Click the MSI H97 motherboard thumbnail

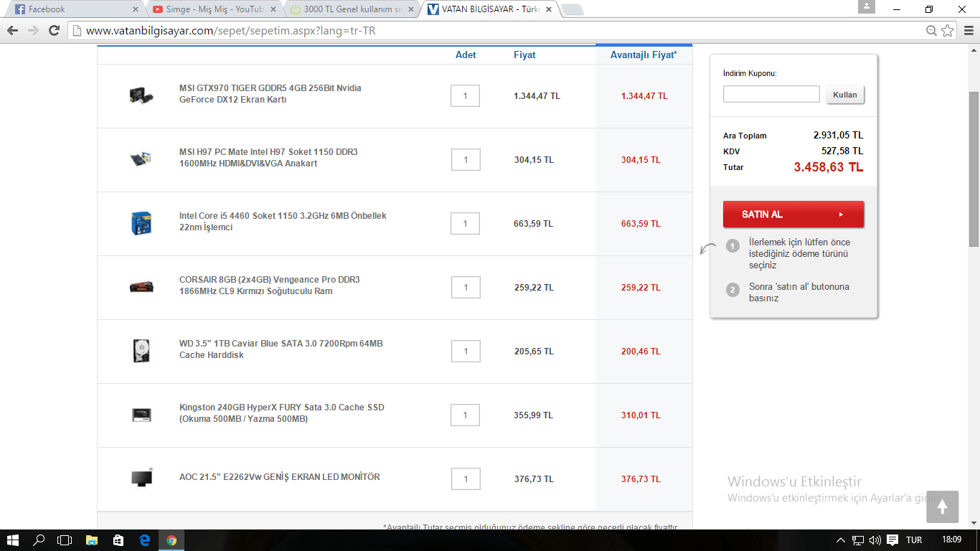coord(141,159)
